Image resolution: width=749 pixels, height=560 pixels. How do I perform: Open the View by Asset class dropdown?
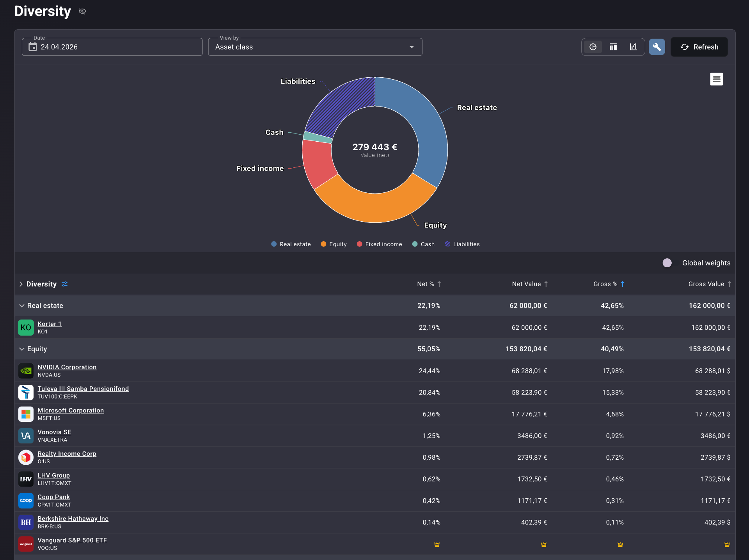[x=315, y=47]
